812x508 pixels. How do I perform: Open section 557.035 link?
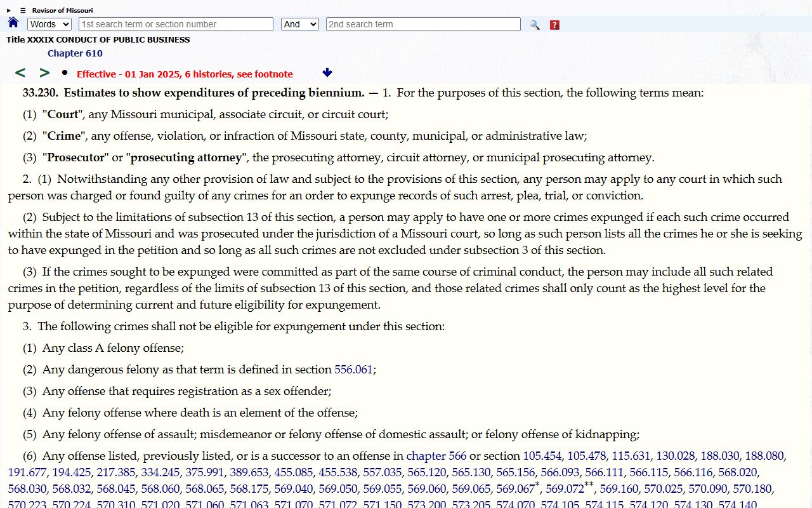click(x=383, y=472)
